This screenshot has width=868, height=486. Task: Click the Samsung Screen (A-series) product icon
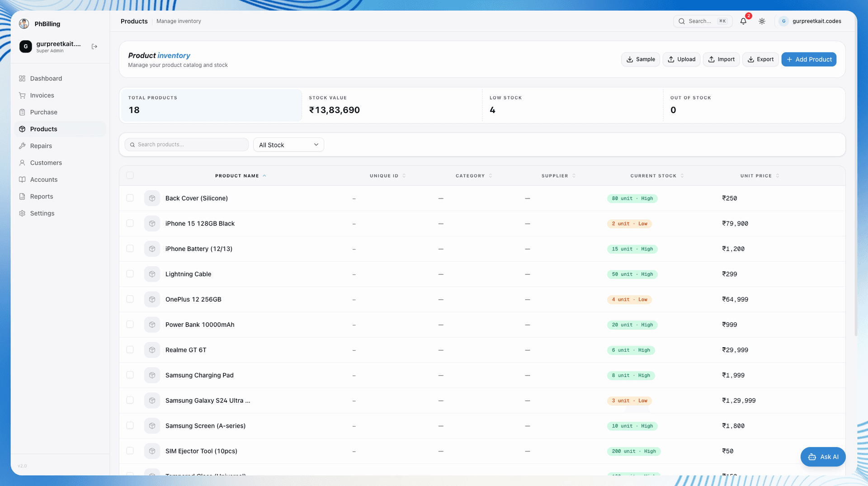click(x=152, y=426)
